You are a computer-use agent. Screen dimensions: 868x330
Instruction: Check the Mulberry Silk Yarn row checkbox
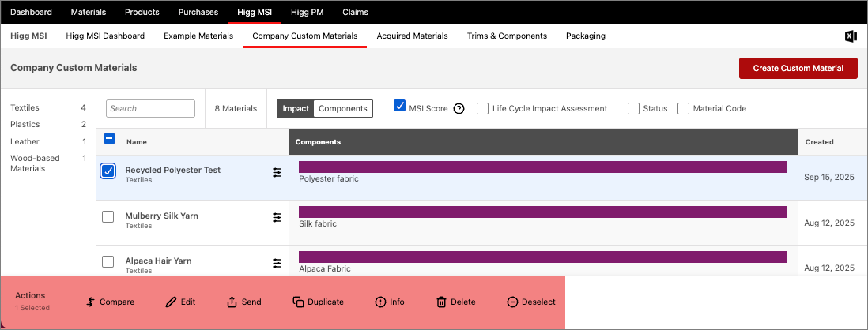(108, 216)
